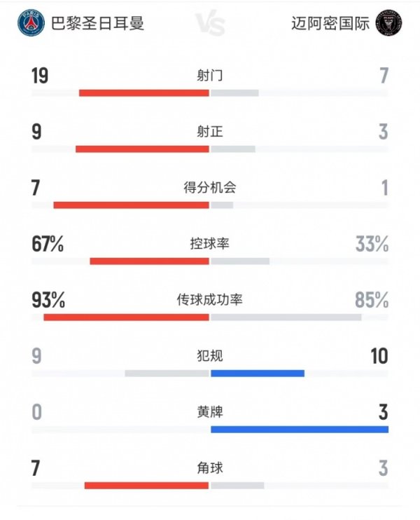Viewport: 420px width, 520px height.
Task: Click the blue 犯规 bar for Inter Miami
Action: 258,373
